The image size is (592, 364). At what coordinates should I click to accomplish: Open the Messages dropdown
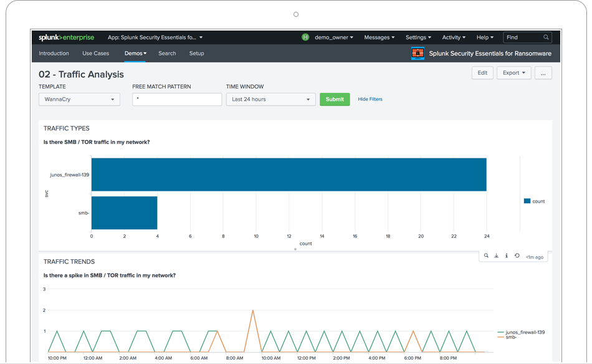(x=379, y=37)
